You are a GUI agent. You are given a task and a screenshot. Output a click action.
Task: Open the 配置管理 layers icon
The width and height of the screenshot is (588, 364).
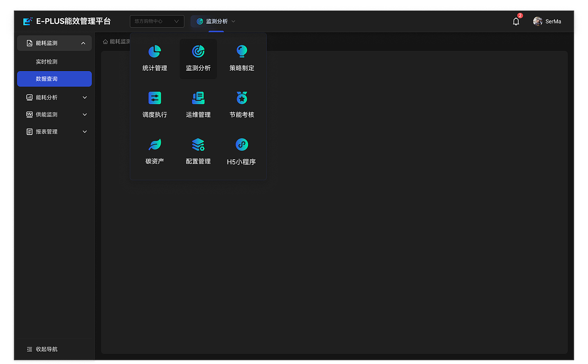(x=198, y=145)
